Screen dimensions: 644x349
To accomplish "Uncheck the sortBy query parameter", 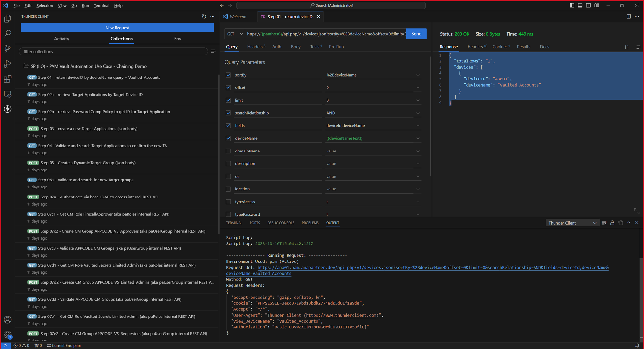I will click(228, 75).
